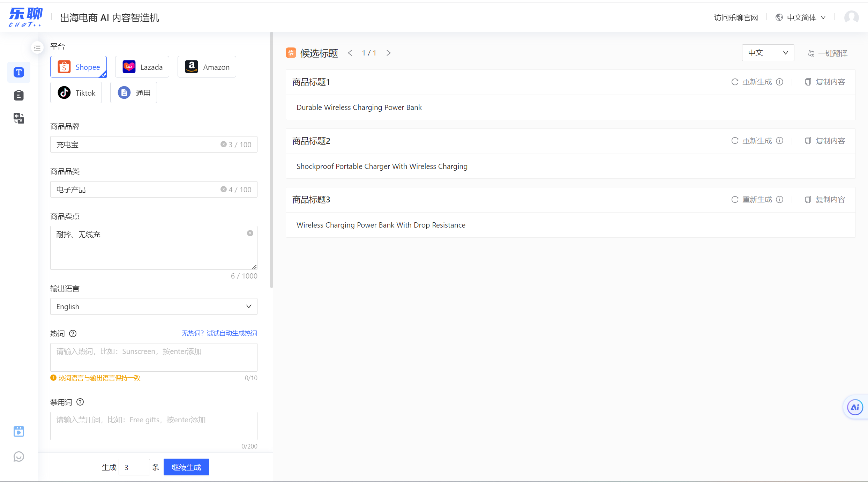Image resolution: width=868 pixels, height=482 pixels.
Task: Expand the 中文 translation language dropdown
Action: point(768,53)
